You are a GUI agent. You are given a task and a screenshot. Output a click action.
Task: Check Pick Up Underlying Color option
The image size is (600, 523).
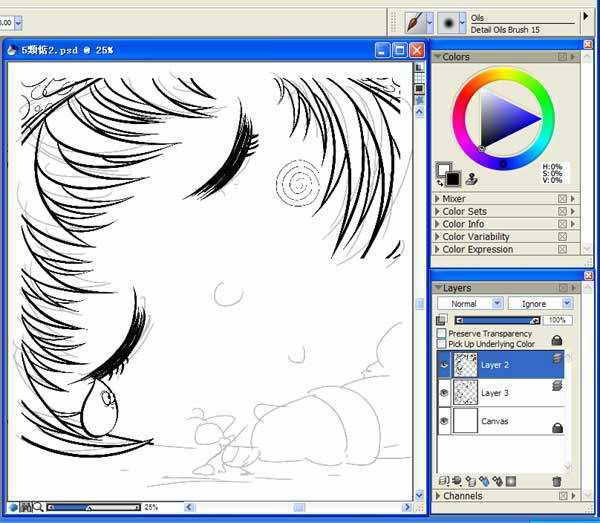pyautogui.click(x=441, y=344)
